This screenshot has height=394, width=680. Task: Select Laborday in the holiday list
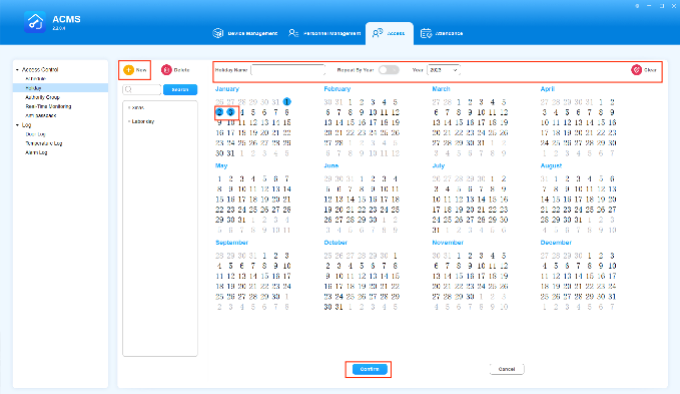click(x=143, y=121)
